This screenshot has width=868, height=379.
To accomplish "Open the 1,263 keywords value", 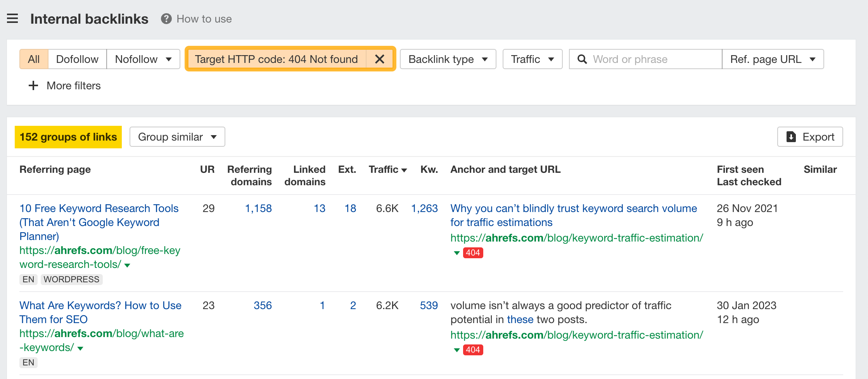I will click(424, 208).
